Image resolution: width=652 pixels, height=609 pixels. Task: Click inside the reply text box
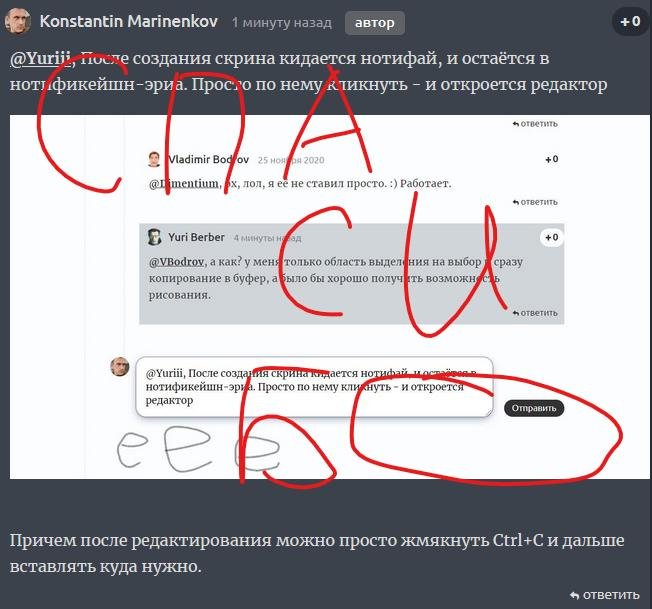point(314,387)
